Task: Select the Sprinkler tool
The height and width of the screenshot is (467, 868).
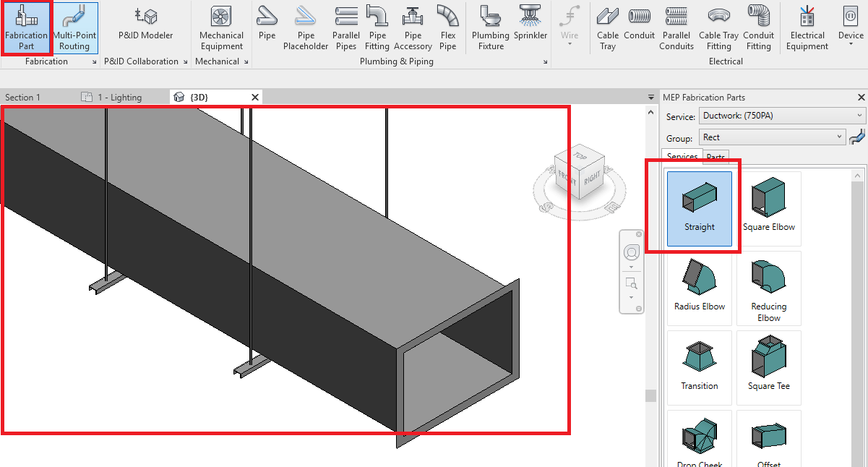Action: [x=530, y=25]
